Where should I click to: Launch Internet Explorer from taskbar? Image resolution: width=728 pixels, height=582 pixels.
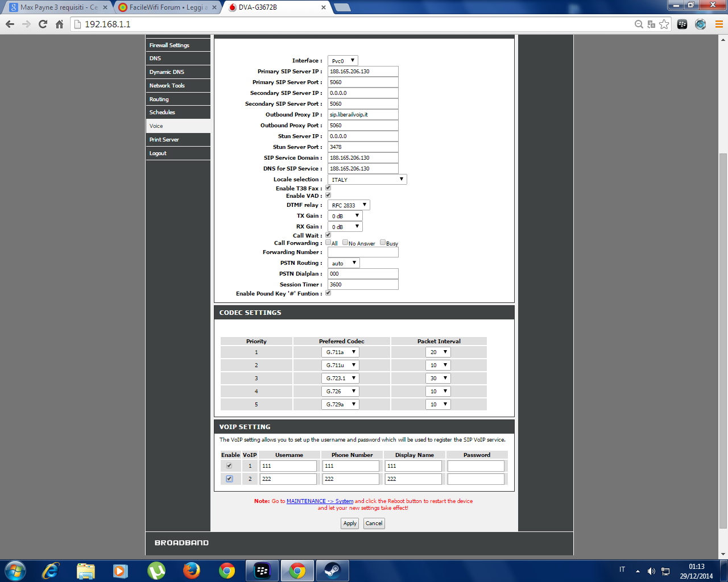[x=51, y=570]
